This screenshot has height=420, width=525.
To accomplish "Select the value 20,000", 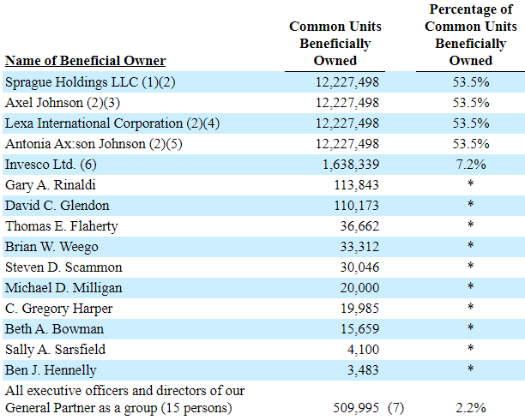I will 359,288.
